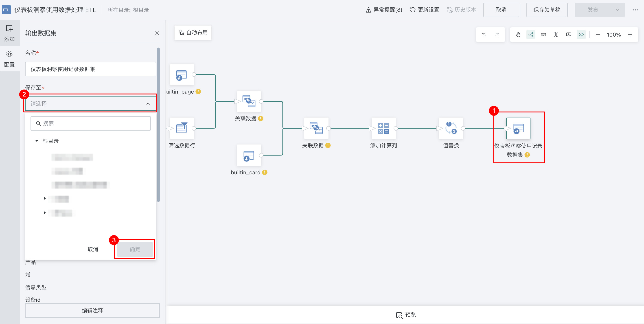Collapse the 根目录 tree node
The height and width of the screenshot is (324, 644).
click(x=37, y=141)
